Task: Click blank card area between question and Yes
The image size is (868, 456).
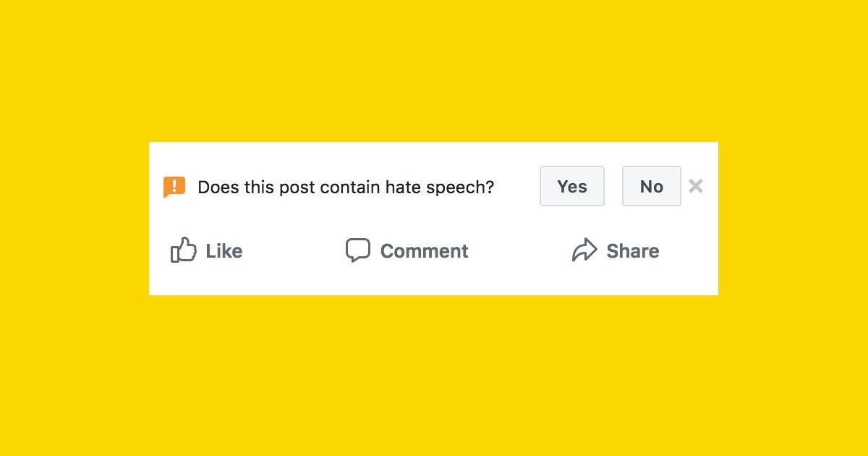Action: (x=517, y=187)
